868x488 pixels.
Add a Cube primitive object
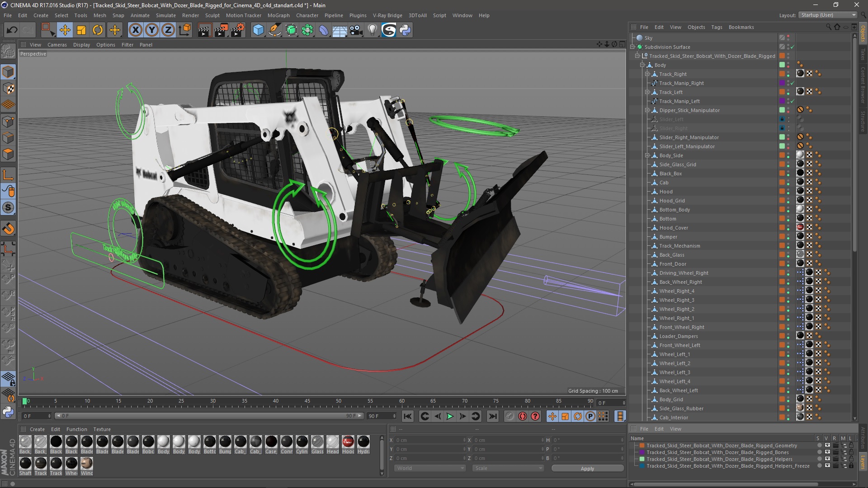[258, 30]
